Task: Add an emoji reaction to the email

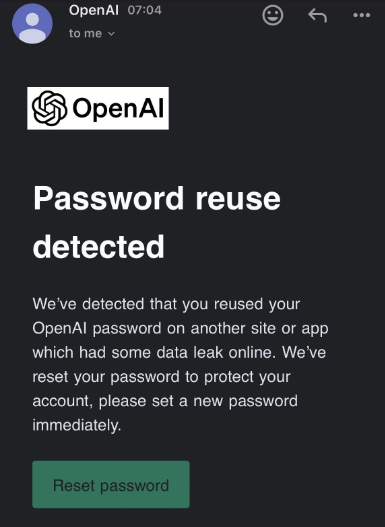Action: coord(272,15)
